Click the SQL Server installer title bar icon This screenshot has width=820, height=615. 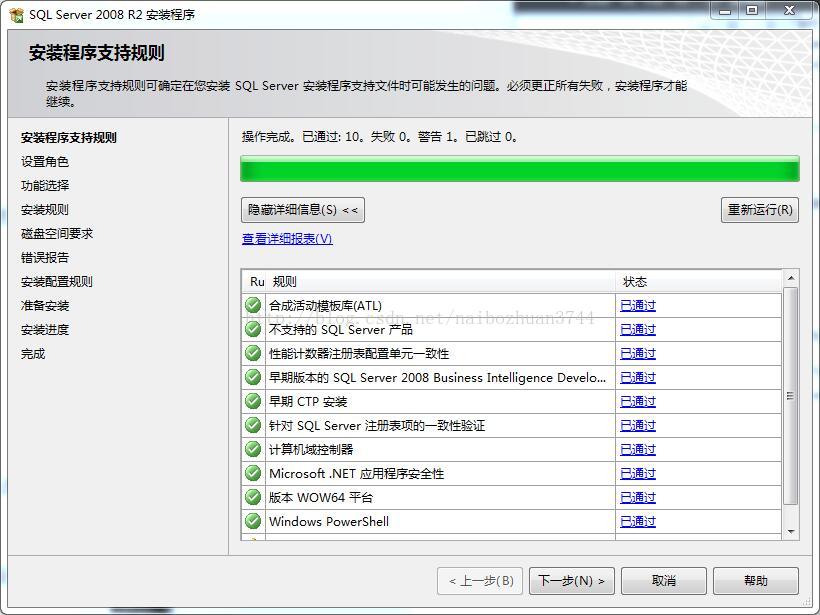pos(16,15)
